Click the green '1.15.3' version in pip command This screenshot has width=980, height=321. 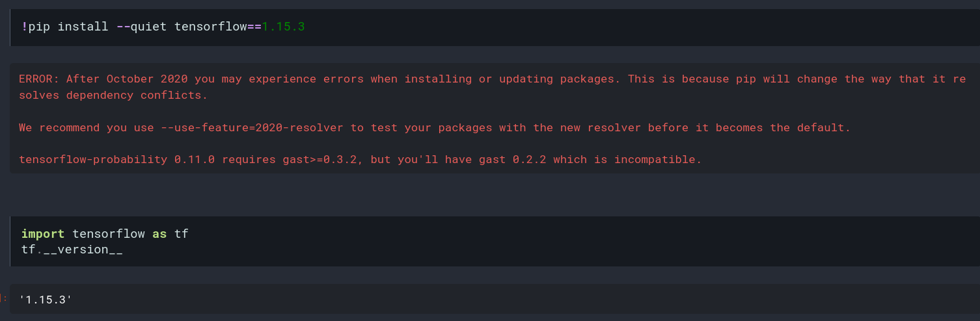click(x=283, y=27)
